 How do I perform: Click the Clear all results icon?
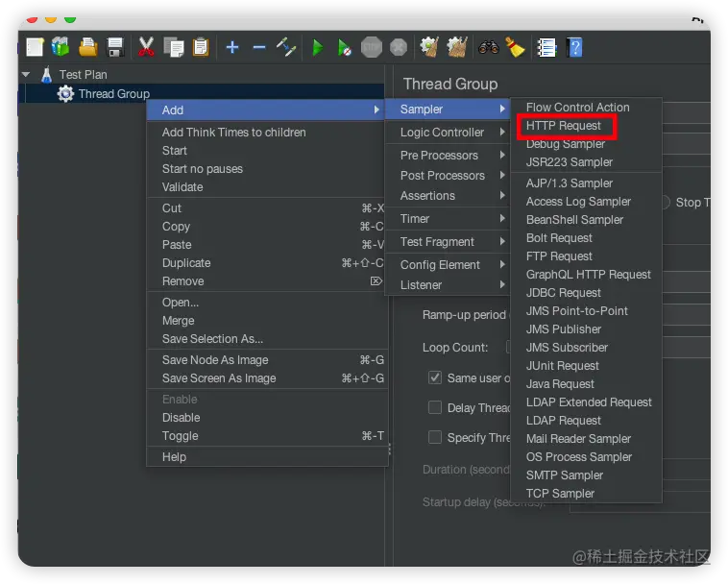click(457, 47)
